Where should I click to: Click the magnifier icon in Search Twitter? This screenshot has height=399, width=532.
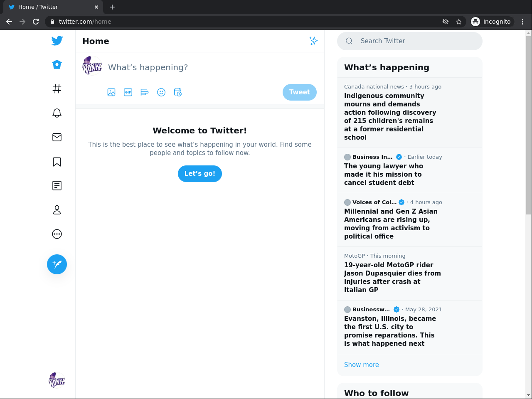[x=349, y=41]
